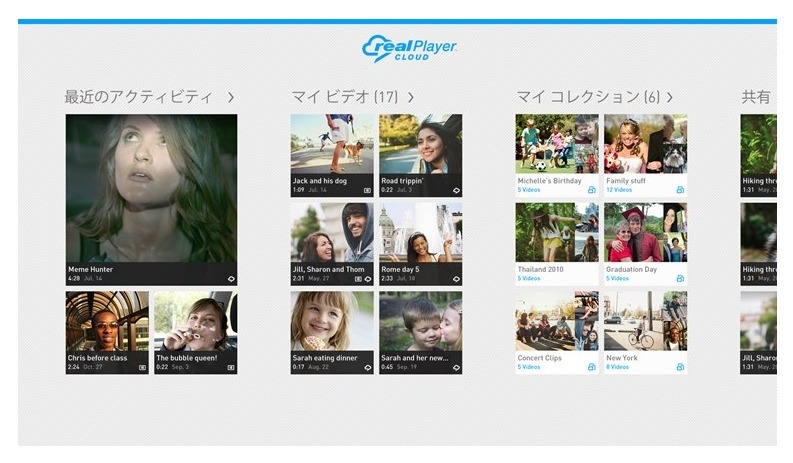The height and width of the screenshot is (463, 793).
Task: Expand マイ ビデオ (17) using the chevron
Action: [411, 97]
